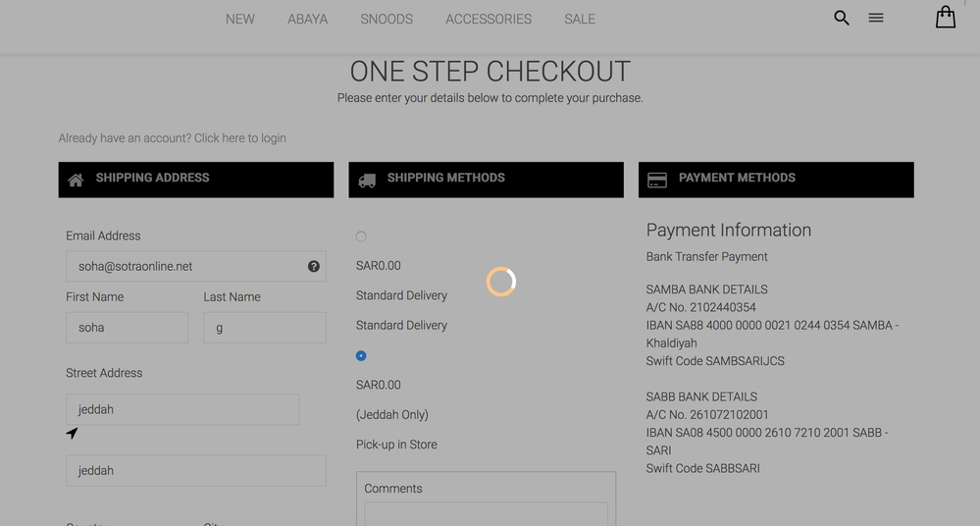Click the truck icon in Shipping Methods header

[x=367, y=181]
